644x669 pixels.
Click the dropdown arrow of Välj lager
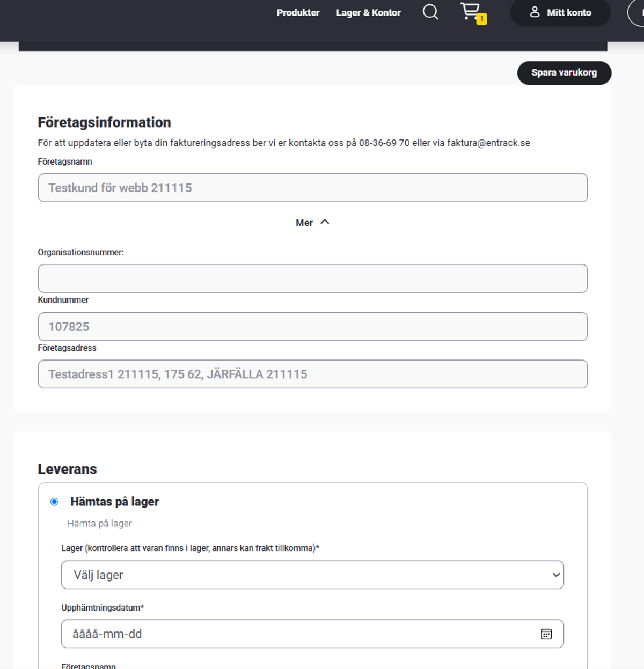click(556, 575)
